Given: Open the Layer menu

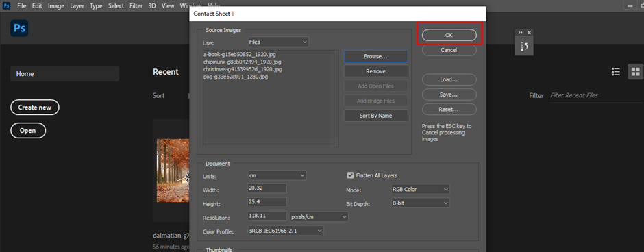Looking at the screenshot, I should tap(77, 5).
